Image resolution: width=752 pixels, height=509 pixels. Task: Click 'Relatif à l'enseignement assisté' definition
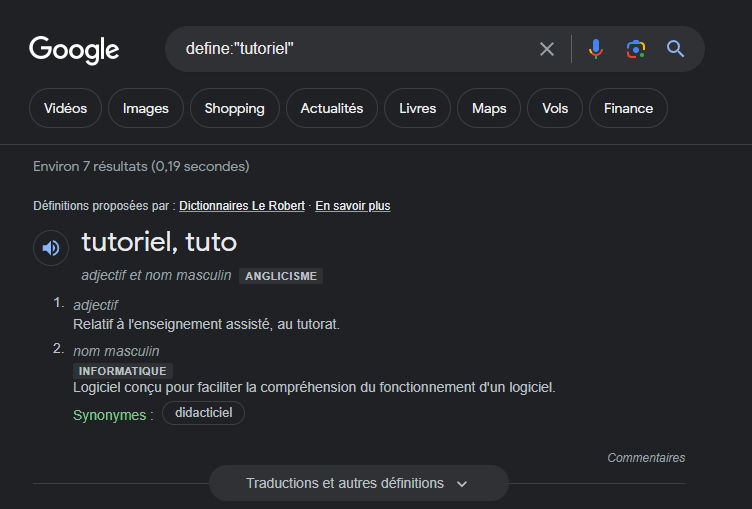(206, 324)
